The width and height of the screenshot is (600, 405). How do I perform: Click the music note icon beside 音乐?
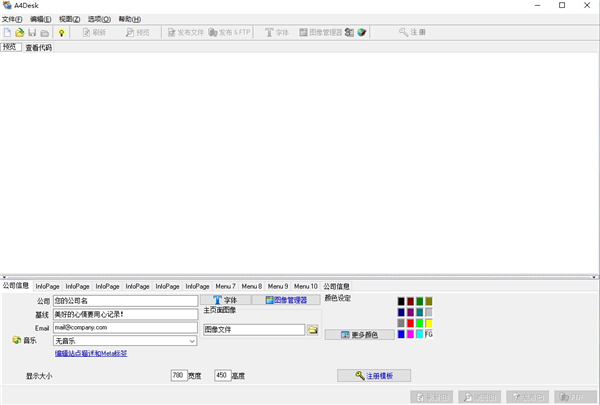point(17,341)
